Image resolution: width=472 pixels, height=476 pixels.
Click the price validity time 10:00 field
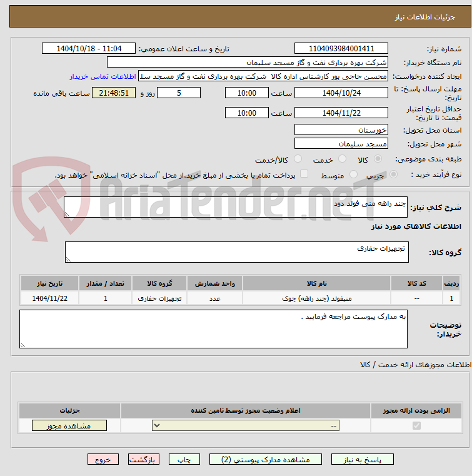(x=246, y=113)
